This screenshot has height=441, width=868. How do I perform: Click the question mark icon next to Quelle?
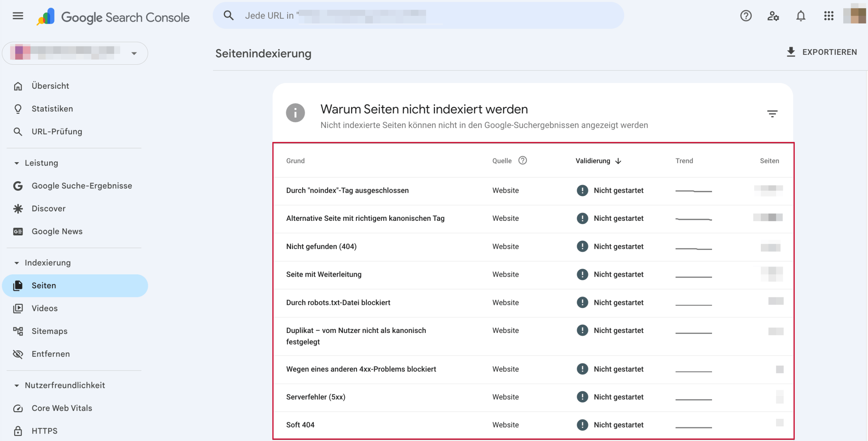522,161
